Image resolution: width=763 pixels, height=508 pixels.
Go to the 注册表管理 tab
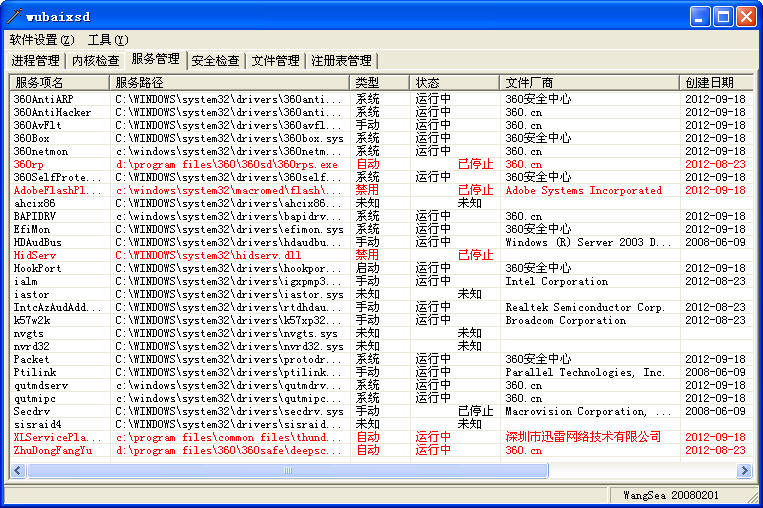pos(340,61)
